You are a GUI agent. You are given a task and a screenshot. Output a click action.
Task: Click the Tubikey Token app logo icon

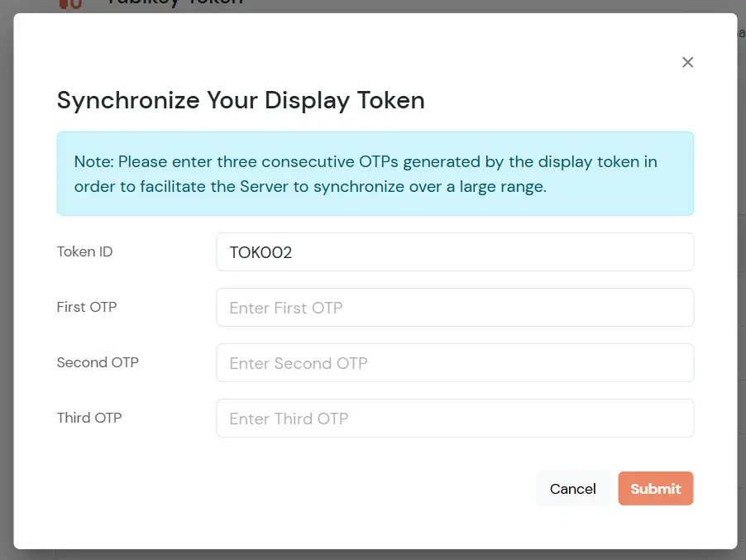tap(70, 4)
